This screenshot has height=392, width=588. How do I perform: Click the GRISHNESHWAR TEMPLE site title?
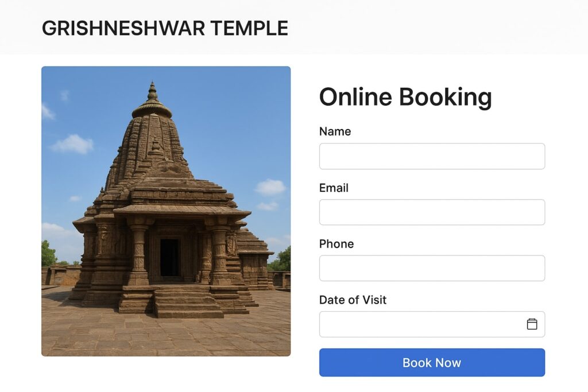(x=165, y=28)
